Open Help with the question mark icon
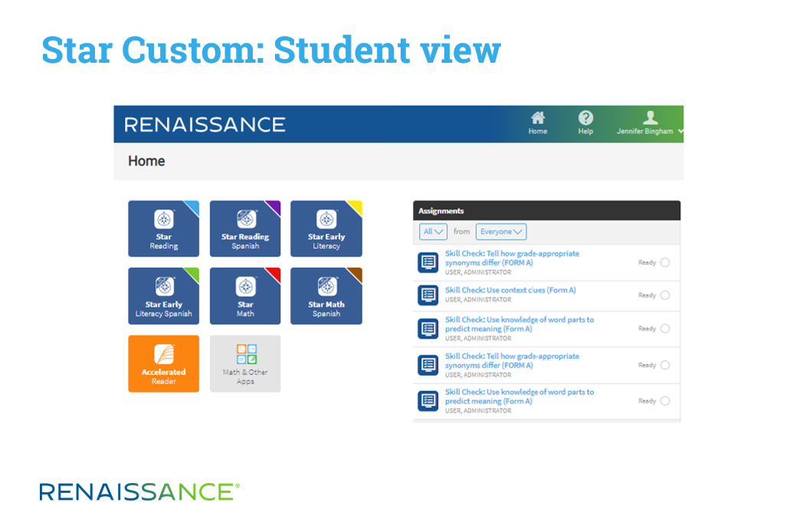Image resolution: width=812 pixels, height=506 pixels. tap(585, 123)
